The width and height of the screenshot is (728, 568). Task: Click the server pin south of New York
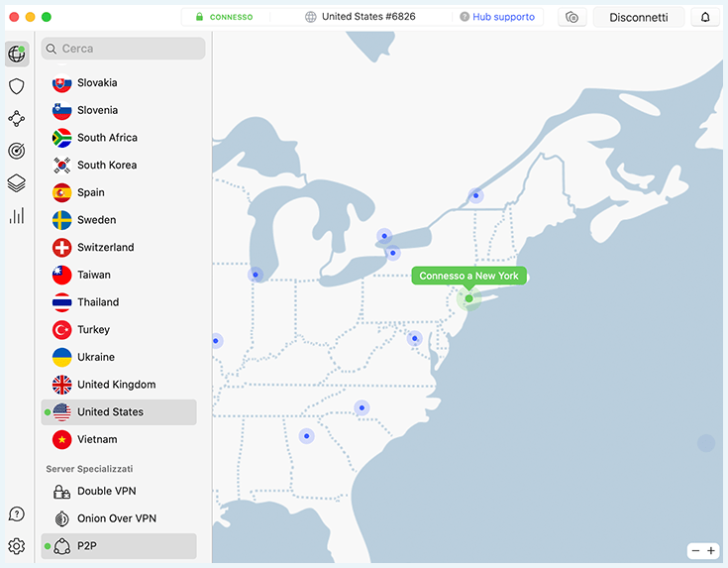click(415, 338)
